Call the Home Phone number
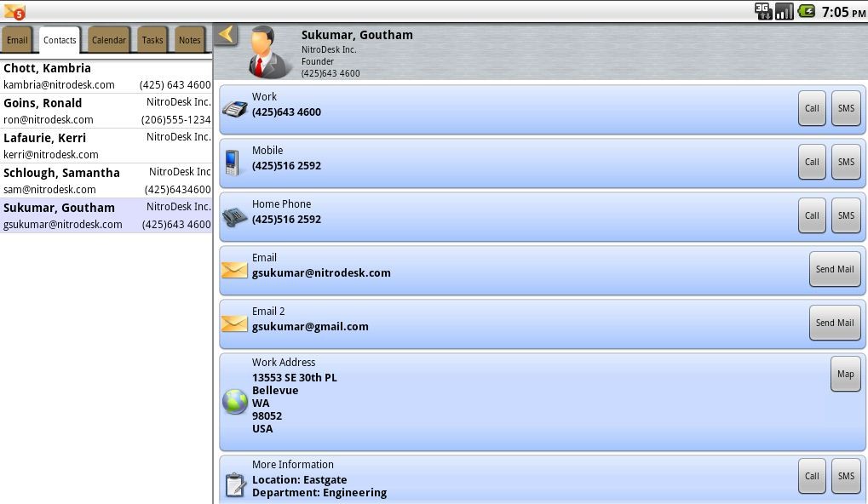Image resolution: width=868 pixels, height=504 pixels. (x=812, y=215)
